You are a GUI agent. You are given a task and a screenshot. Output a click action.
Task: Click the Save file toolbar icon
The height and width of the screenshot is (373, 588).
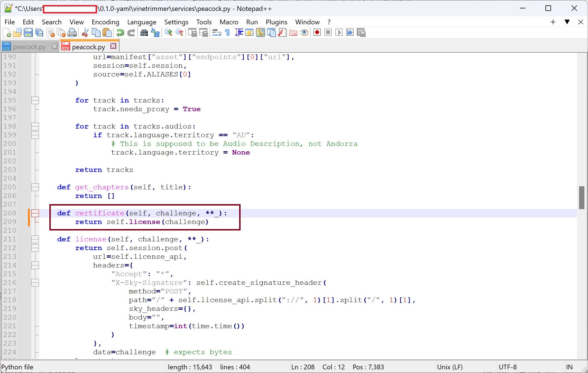click(x=28, y=33)
